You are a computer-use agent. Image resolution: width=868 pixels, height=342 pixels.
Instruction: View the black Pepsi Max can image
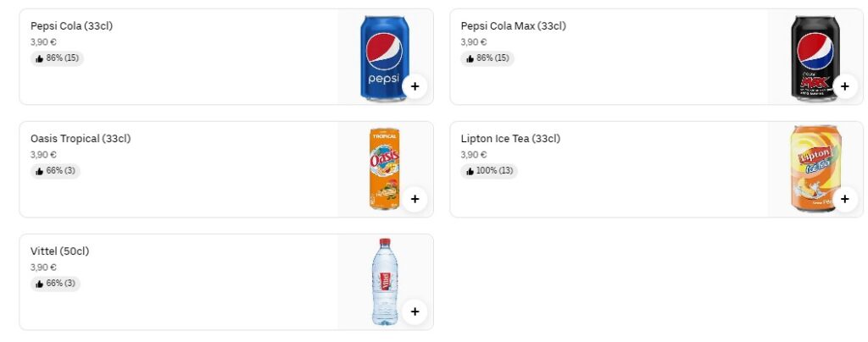(813, 55)
